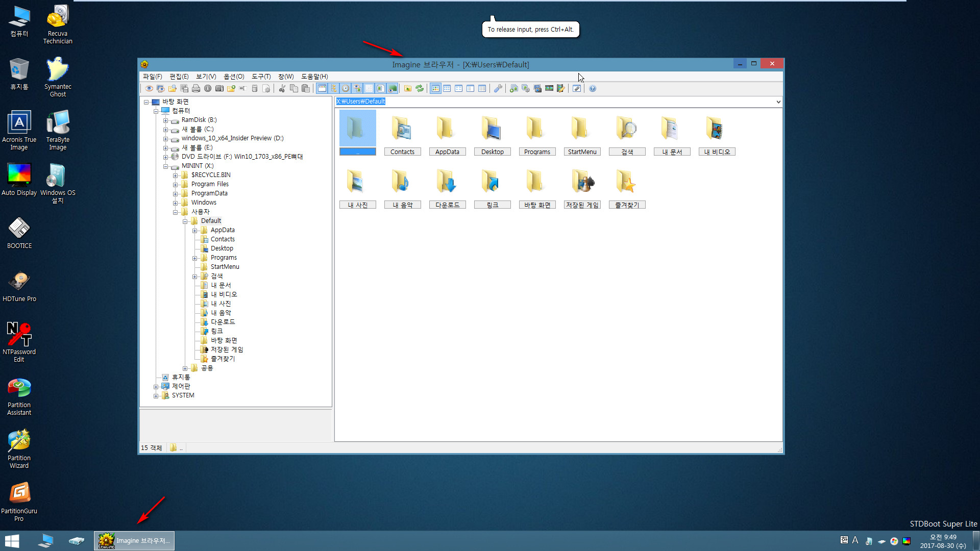The width and height of the screenshot is (980, 551).
Task: Expand the 공용 folder tree node
Action: pos(185,368)
